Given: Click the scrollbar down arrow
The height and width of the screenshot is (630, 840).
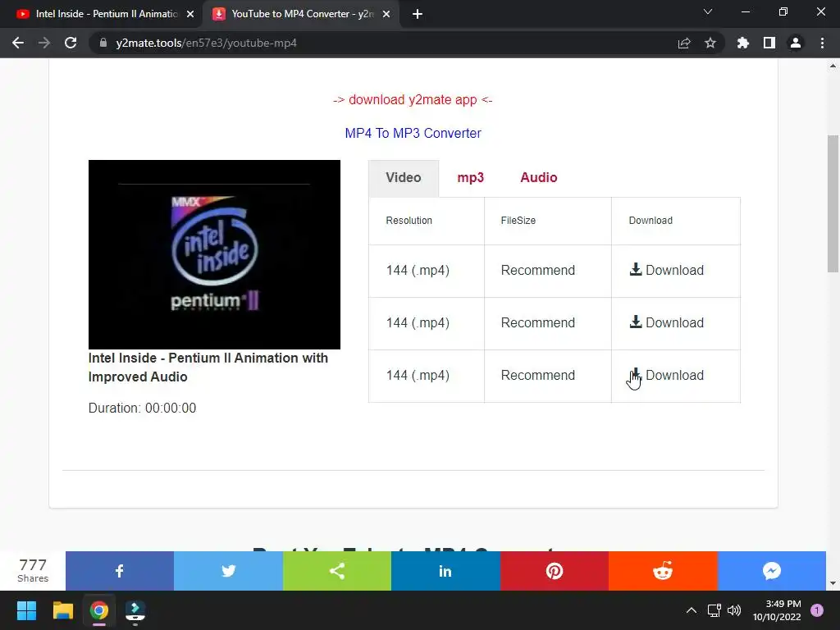Looking at the screenshot, I should pos(833,583).
